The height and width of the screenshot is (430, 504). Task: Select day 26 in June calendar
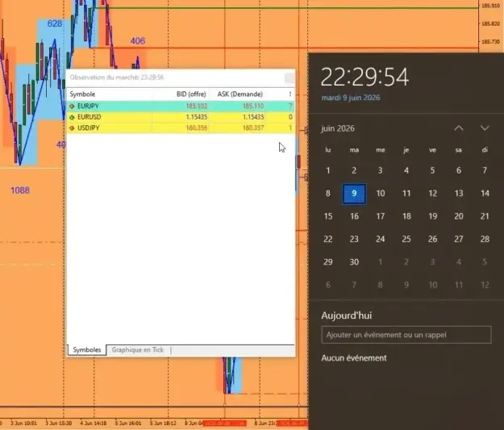tap(433, 239)
